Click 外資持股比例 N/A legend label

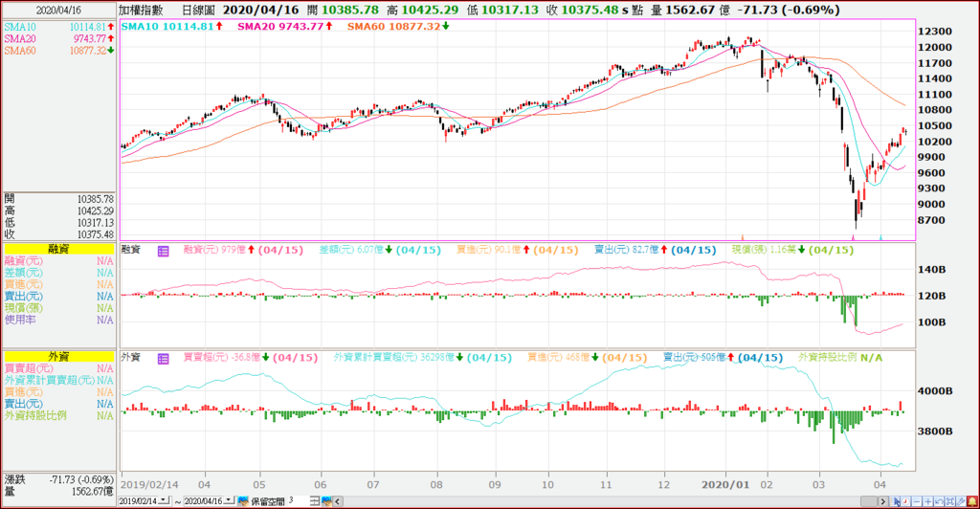(840, 358)
